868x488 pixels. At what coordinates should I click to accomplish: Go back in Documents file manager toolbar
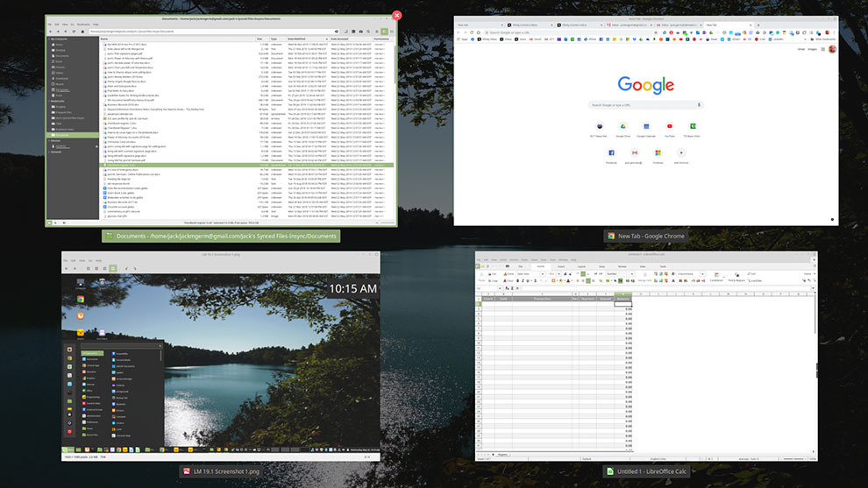point(50,32)
